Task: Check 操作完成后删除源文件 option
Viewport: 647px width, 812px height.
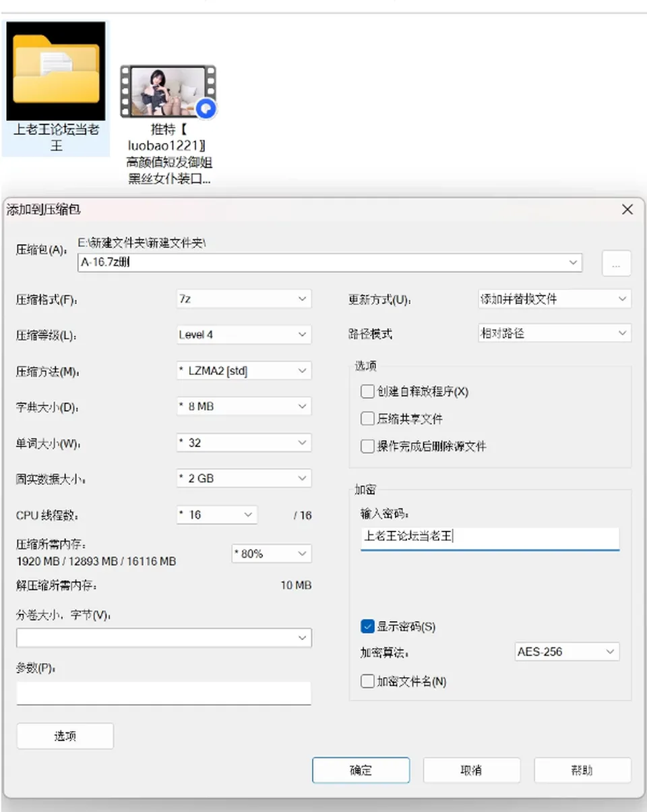Action: click(x=367, y=446)
